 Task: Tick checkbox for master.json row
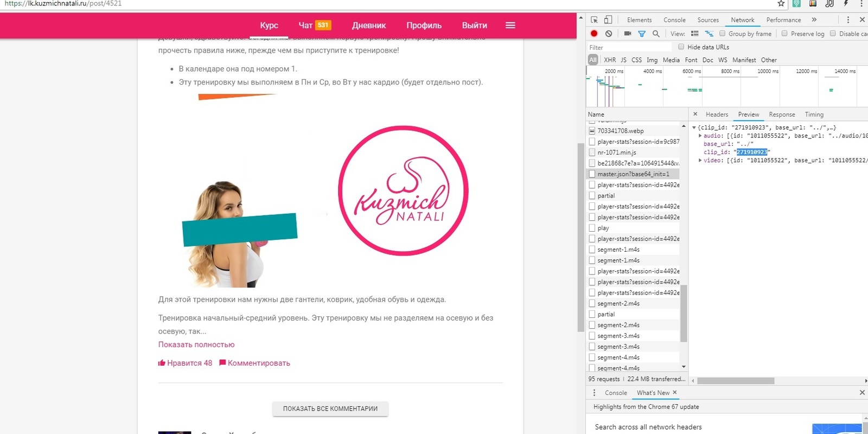592,174
